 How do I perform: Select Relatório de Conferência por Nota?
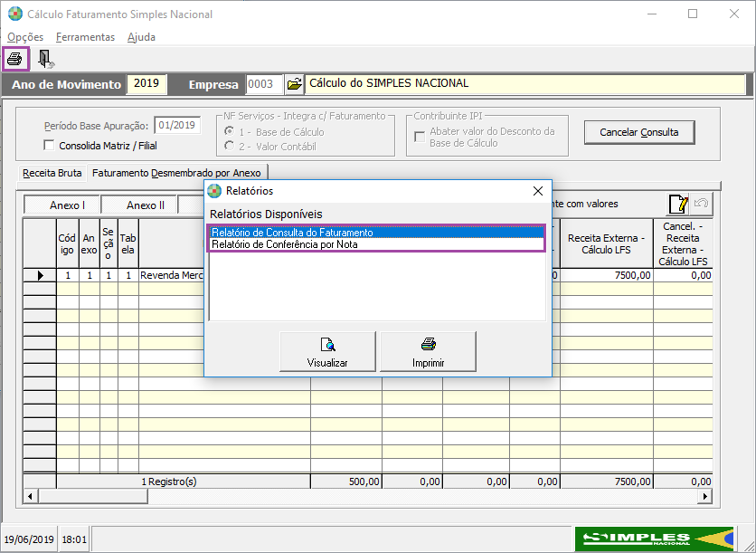(x=376, y=244)
